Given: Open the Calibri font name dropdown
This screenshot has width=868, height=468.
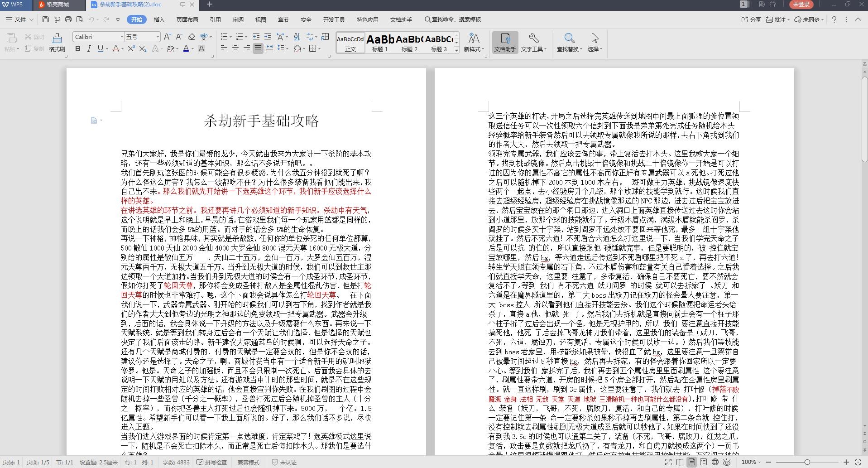Looking at the screenshot, I should (122, 37).
